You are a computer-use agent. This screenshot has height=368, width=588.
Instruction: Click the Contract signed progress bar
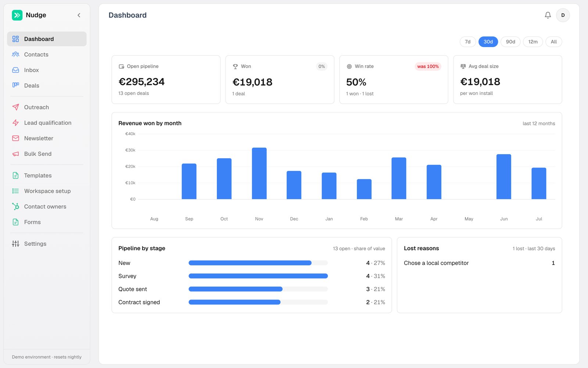(x=258, y=302)
